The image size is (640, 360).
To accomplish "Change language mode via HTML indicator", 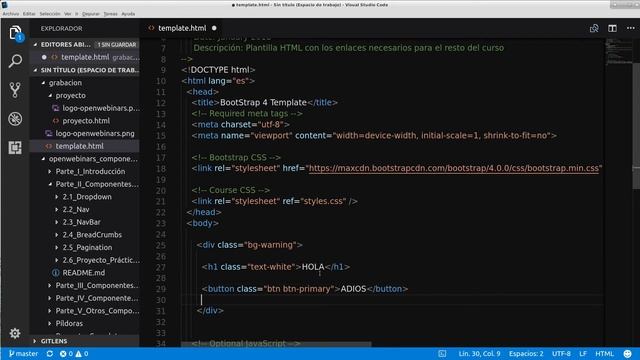I will 604,353.
